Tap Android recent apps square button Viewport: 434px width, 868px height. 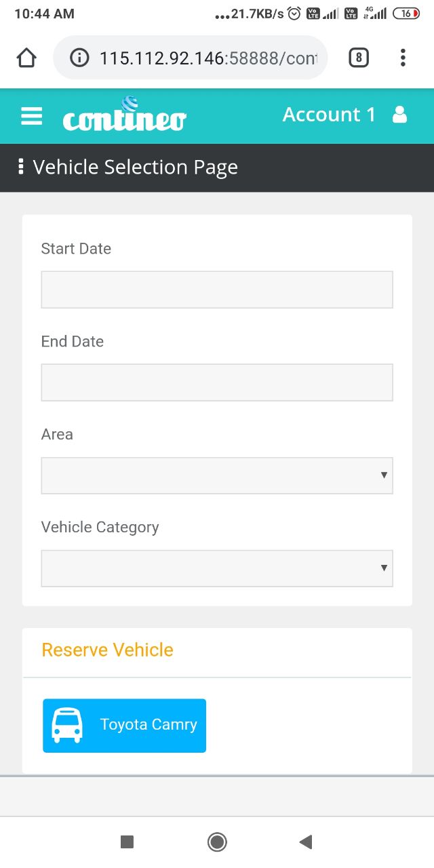127,842
